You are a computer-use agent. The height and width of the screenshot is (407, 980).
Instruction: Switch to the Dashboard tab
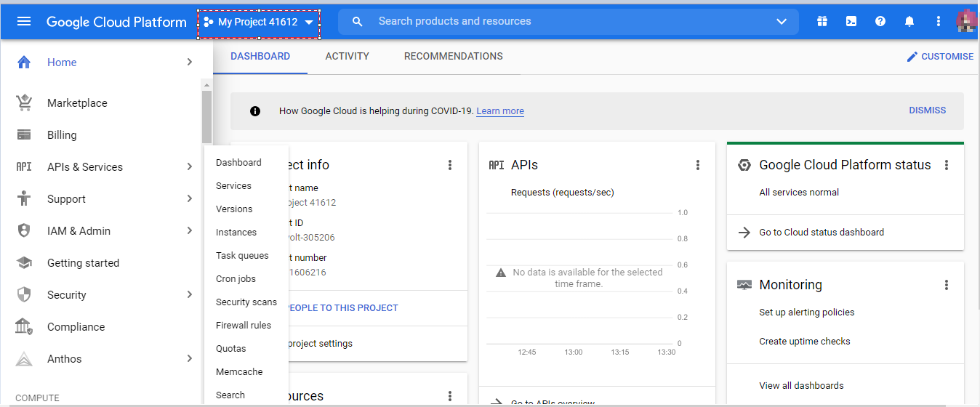pyautogui.click(x=260, y=57)
